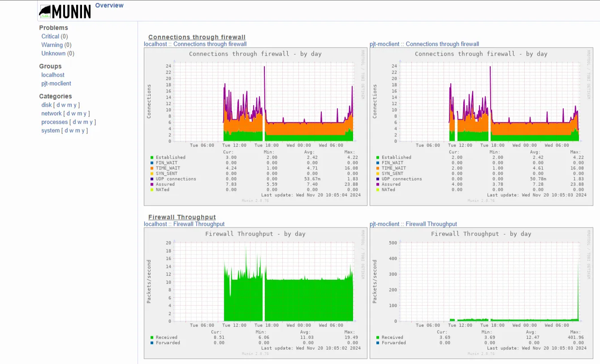Show monthly graphs for system category

pyautogui.click(x=78, y=130)
